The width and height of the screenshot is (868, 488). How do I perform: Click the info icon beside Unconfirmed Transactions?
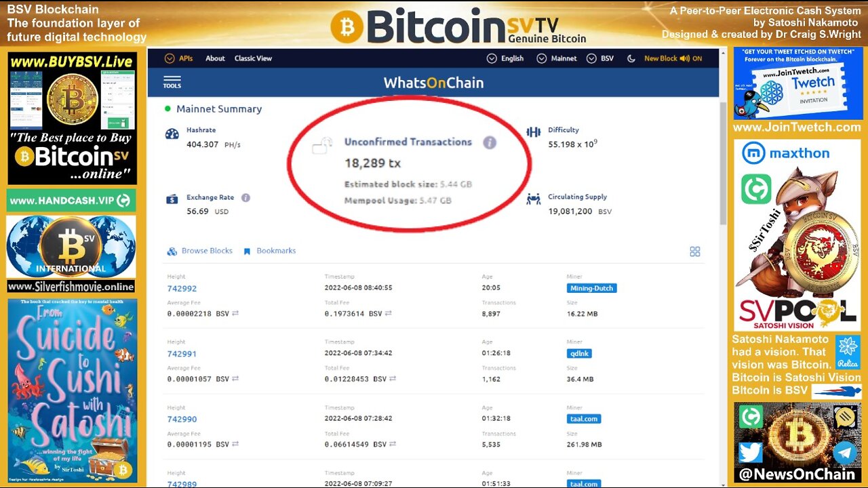click(x=490, y=142)
